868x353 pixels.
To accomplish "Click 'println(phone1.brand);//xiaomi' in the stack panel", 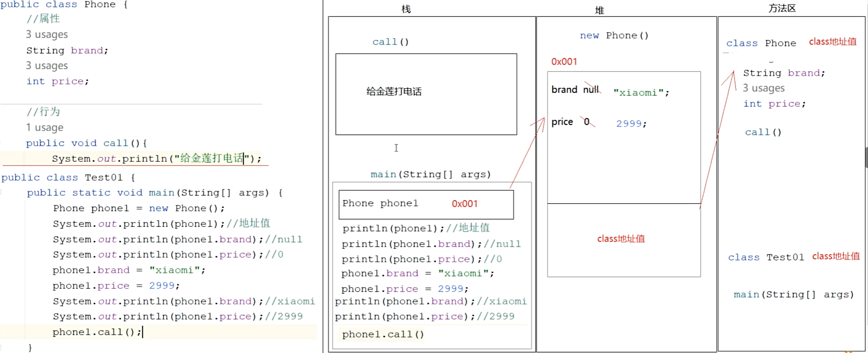I will tap(431, 302).
